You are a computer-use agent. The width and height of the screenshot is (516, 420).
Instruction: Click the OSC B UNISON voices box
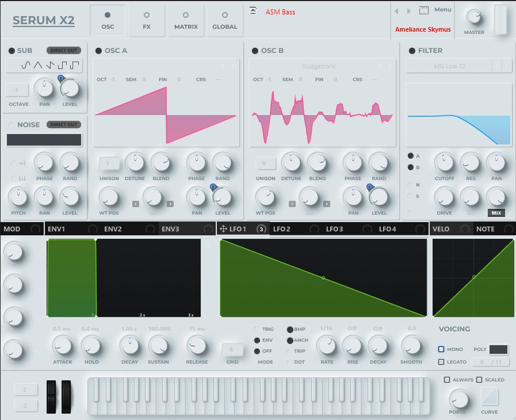(x=265, y=163)
